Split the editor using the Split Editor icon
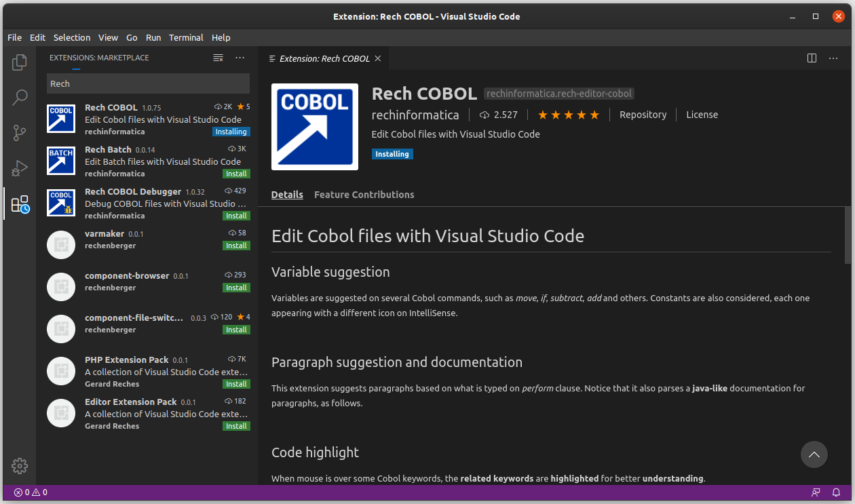This screenshot has width=855, height=504. point(812,58)
